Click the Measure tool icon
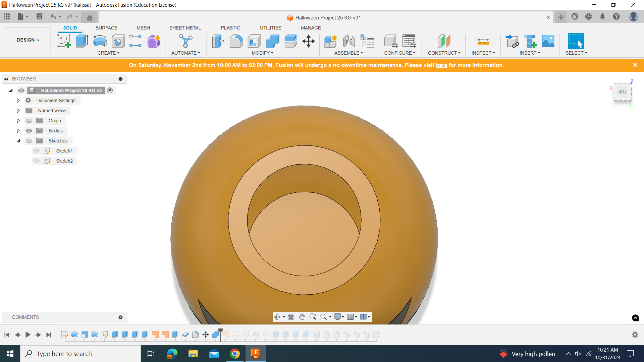Image resolution: width=644 pixels, height=362 pixels. pyautogui.click(x=483, y=41)
